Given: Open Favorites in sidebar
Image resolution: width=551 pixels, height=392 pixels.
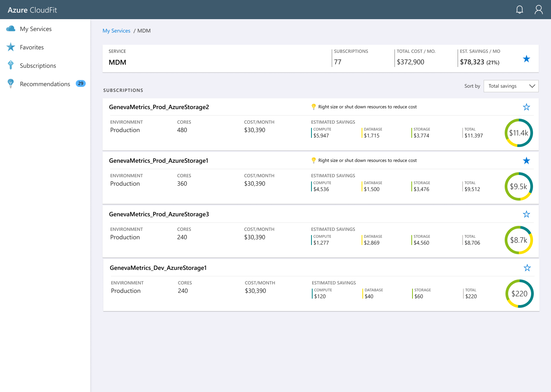Looking at the screenshot, I should (32, 47).
